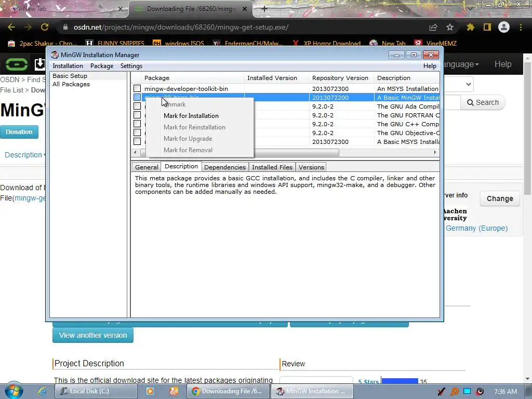Tick checkbox for The GNU Ada Compiler row
This screenshot has height=399, width=532.
click(x=137, y=106)
